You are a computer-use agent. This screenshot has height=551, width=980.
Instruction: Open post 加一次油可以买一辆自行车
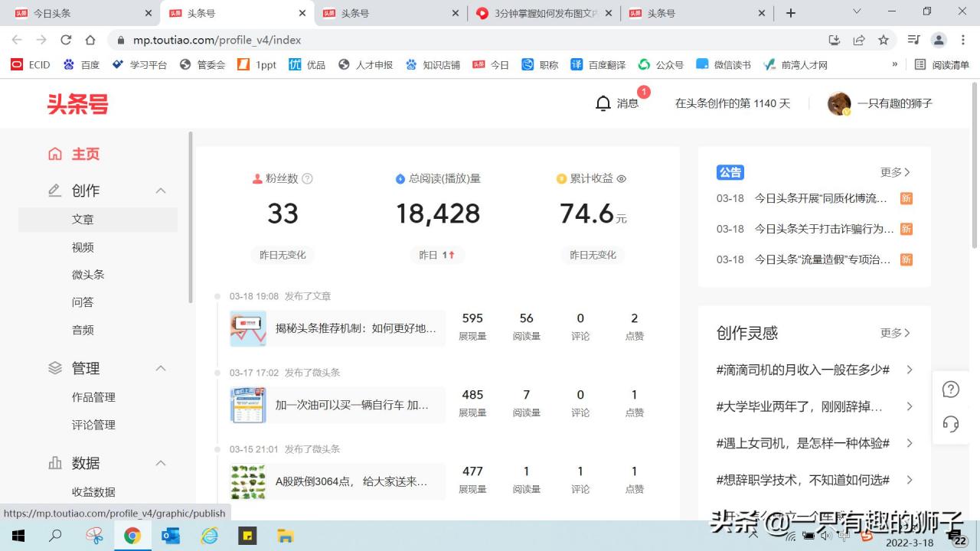coord(352,405)
